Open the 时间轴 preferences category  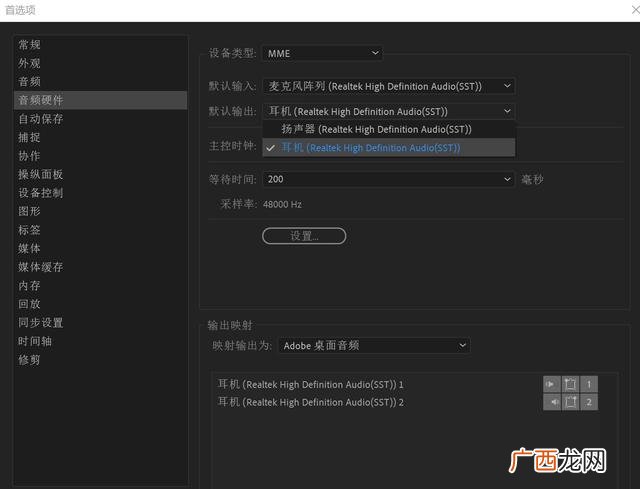(100, 341)
